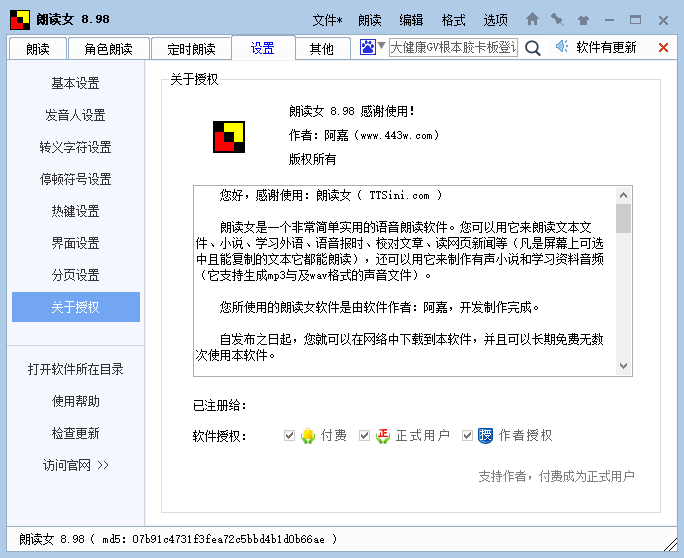Toggle the 作者授权 checkbox
The image size is (684, 558).
467,435
